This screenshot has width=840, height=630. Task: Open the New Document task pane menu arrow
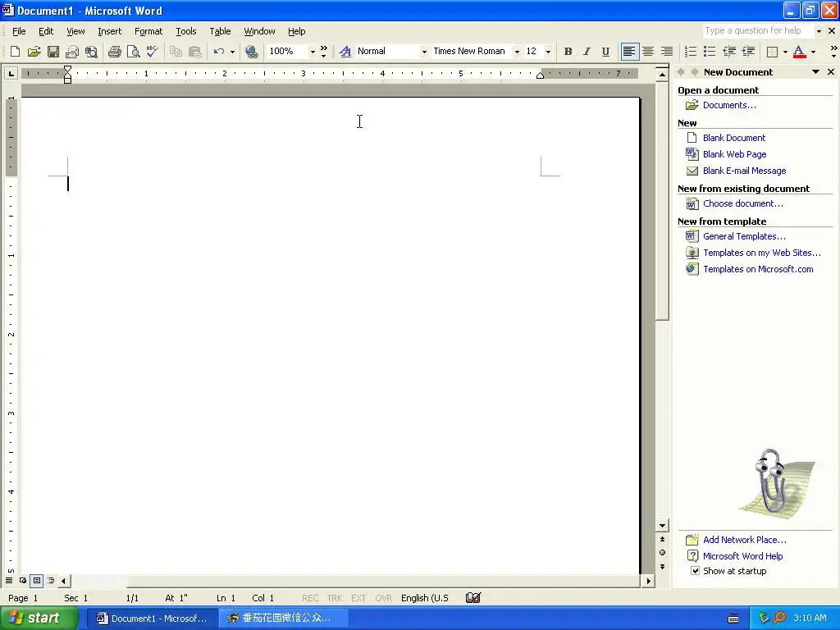pos(815,72)
